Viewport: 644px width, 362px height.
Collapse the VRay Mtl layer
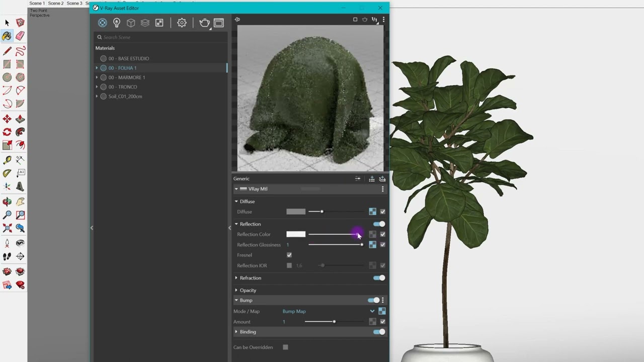236,189
